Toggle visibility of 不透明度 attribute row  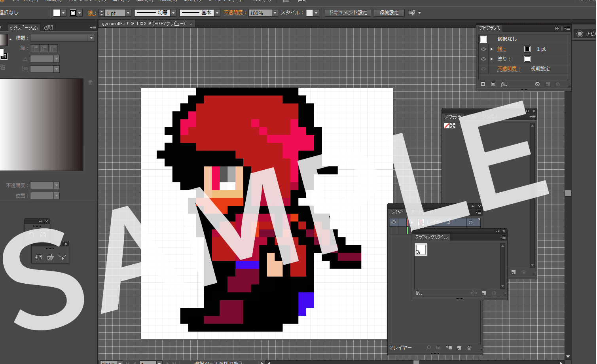click(483, 69)
